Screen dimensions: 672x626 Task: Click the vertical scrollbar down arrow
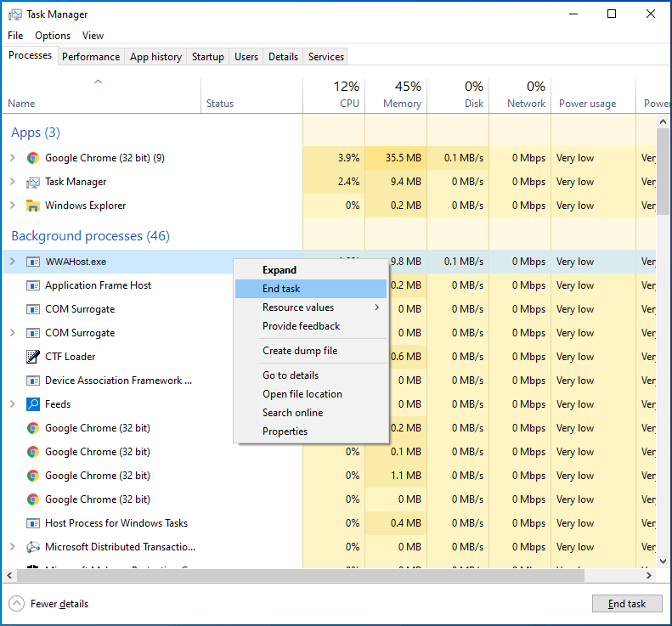coord(663,561)
